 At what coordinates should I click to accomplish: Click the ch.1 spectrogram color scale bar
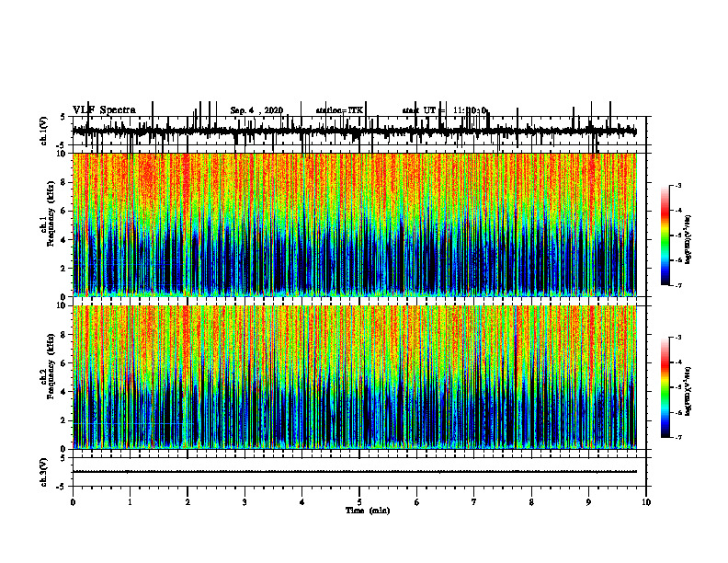click(665, 236)
